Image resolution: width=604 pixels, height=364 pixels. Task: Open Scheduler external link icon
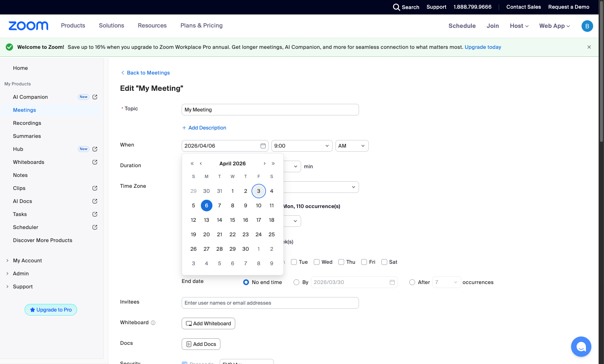click(95, 227)
